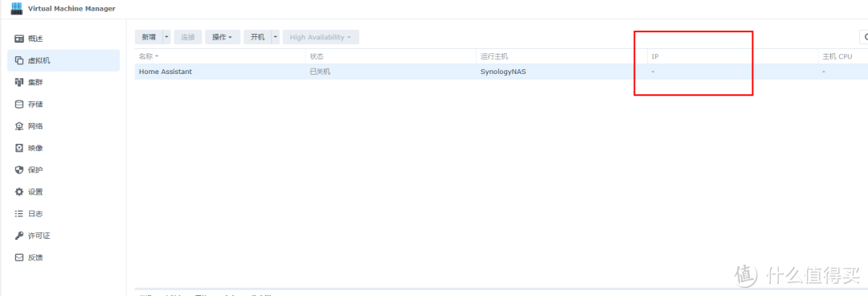Click the 新增 create button
868x296 pixels.
pos(149,37)
